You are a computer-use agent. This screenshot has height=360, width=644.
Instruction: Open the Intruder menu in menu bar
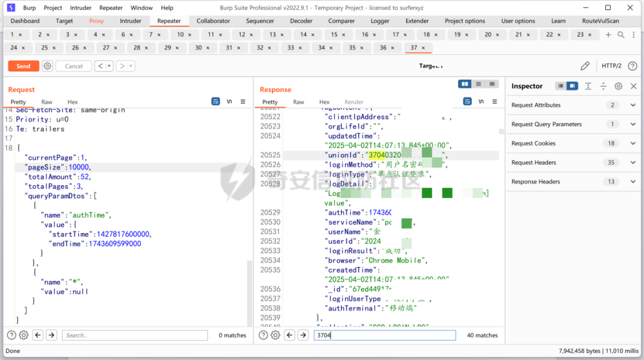(x=80, y=8)
